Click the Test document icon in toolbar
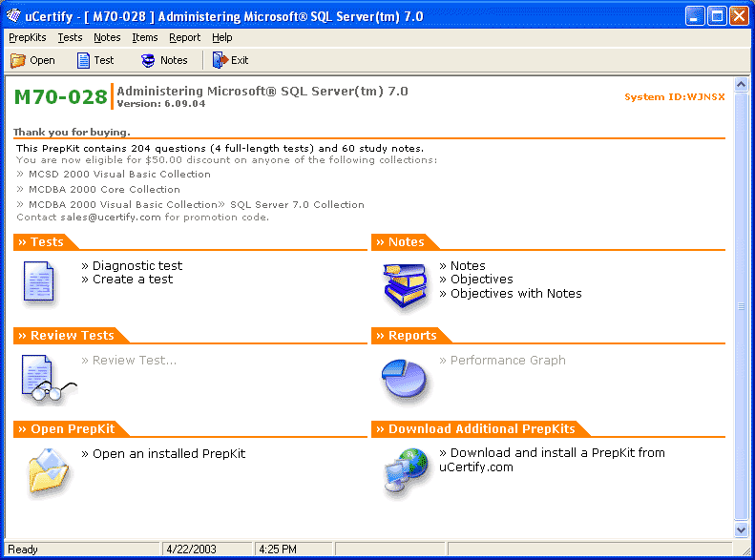This screenshot has height=560, width=755. (83, 61)
